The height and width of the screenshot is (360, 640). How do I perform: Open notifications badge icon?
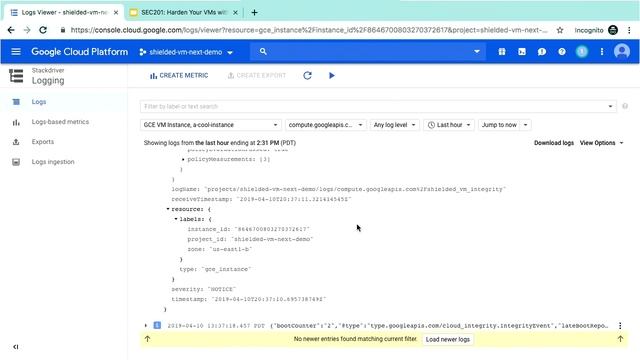[582, 52]
